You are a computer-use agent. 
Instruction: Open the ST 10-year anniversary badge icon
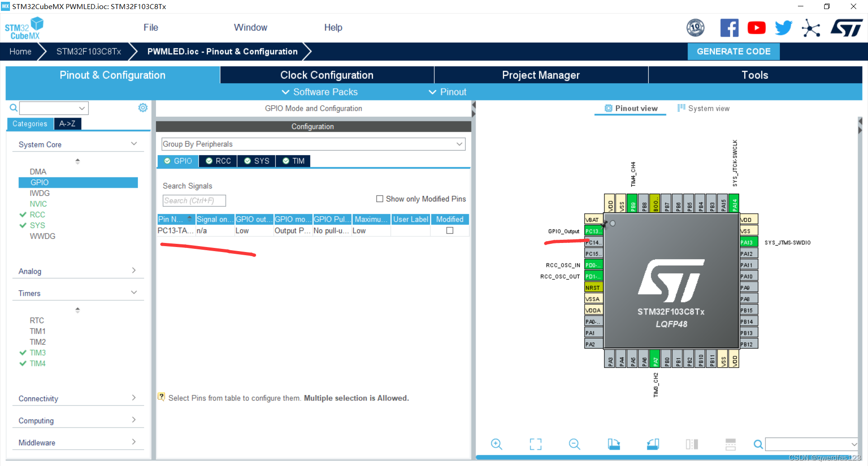(695, 28)
